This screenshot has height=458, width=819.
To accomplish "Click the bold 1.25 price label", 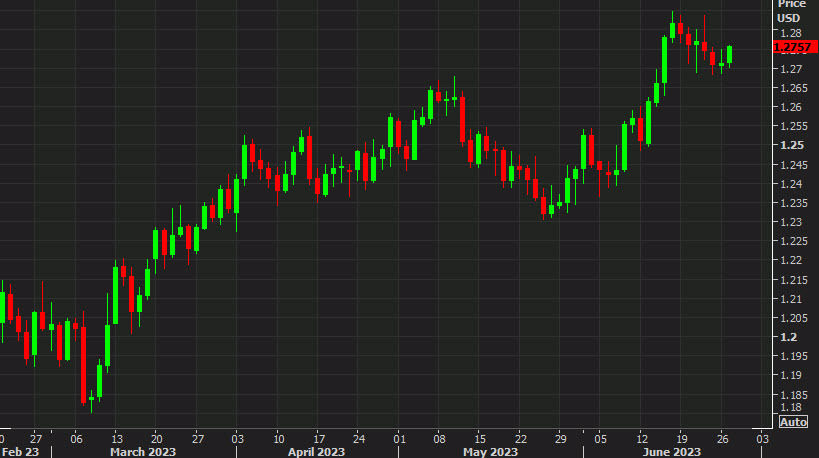I will 792,145.
